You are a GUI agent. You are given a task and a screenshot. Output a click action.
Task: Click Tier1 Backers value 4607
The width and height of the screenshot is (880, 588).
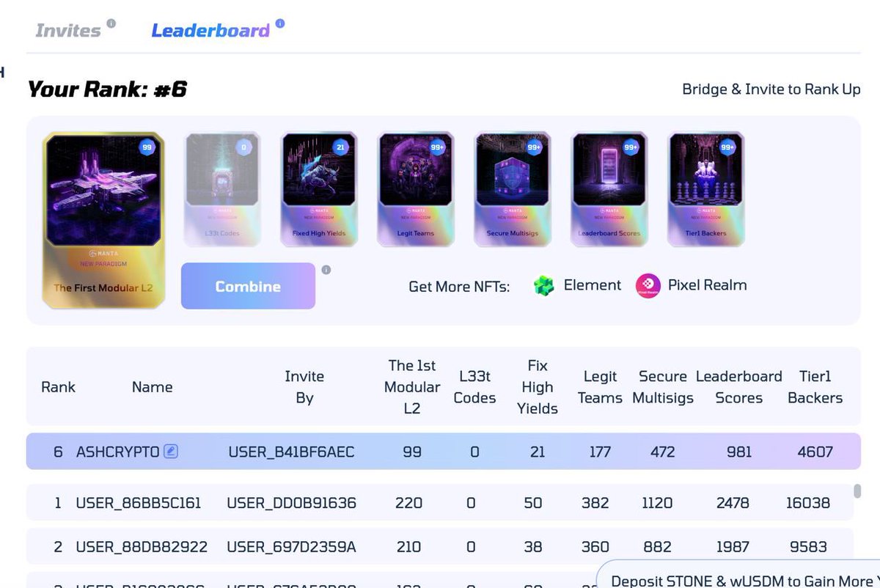815,452
